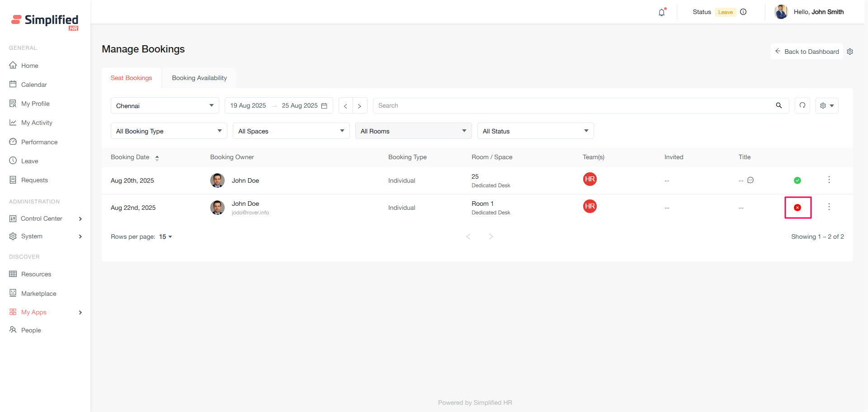This screenshot has height=412, width=868.
Task: Click the refresh bookings icon
Action: [x=802, y=105]
